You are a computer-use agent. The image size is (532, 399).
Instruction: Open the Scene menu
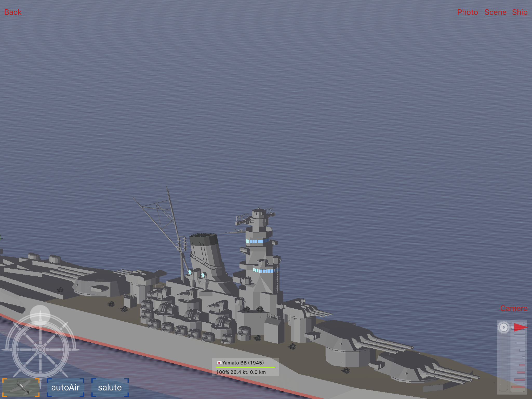(x=495, y=12)
